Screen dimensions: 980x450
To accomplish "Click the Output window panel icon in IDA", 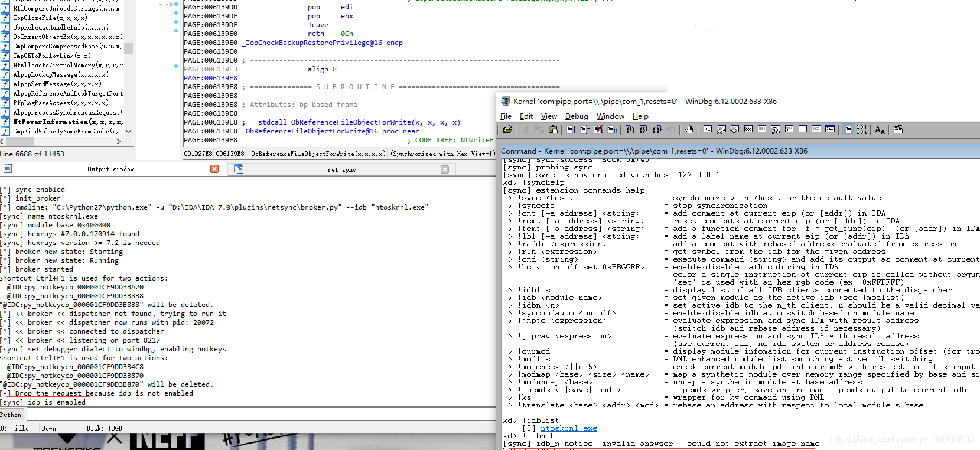I will click(x=8, y=169).
